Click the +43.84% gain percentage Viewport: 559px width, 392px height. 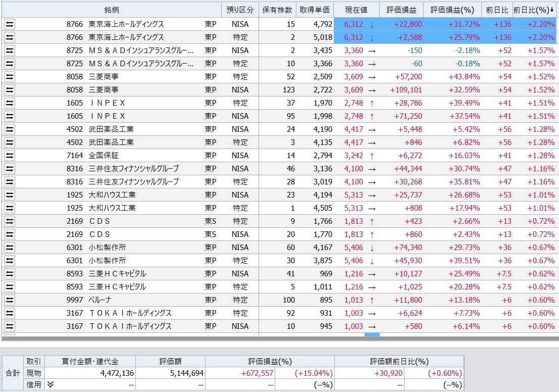click(x=464, y=77)
